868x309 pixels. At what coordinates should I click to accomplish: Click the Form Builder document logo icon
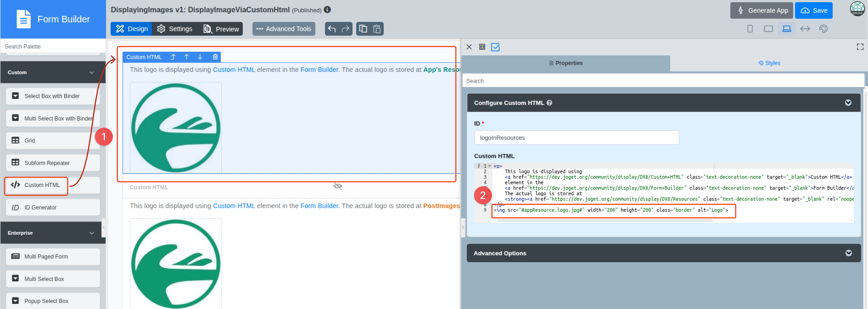tap(24, 19)
